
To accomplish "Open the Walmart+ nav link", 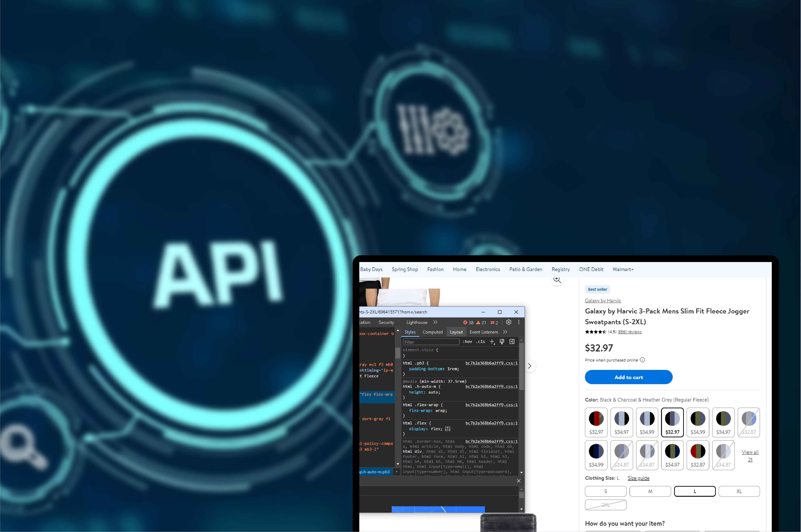I will point(623,269).
